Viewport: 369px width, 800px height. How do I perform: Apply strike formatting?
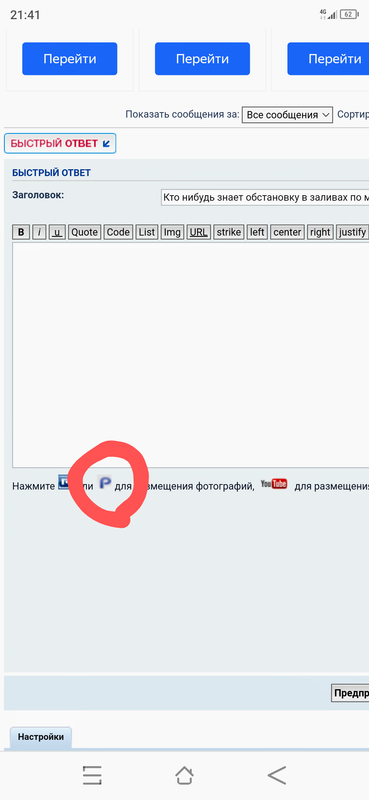click(x=229, y=232)
